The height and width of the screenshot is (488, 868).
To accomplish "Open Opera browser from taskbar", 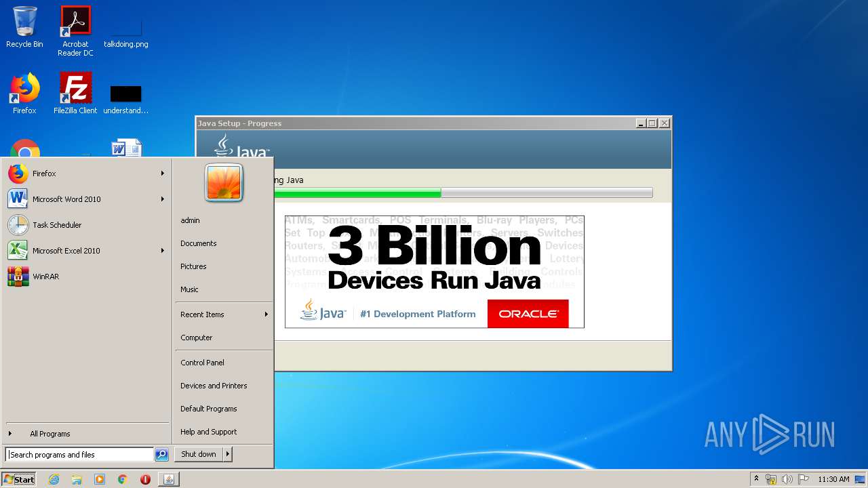I will (x=145, y=479).
